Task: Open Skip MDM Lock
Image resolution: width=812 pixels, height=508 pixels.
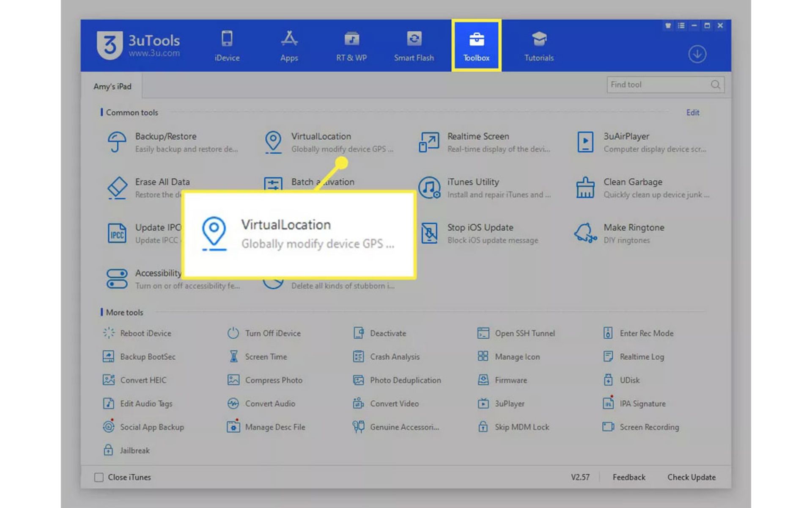Action: (513, 427)
